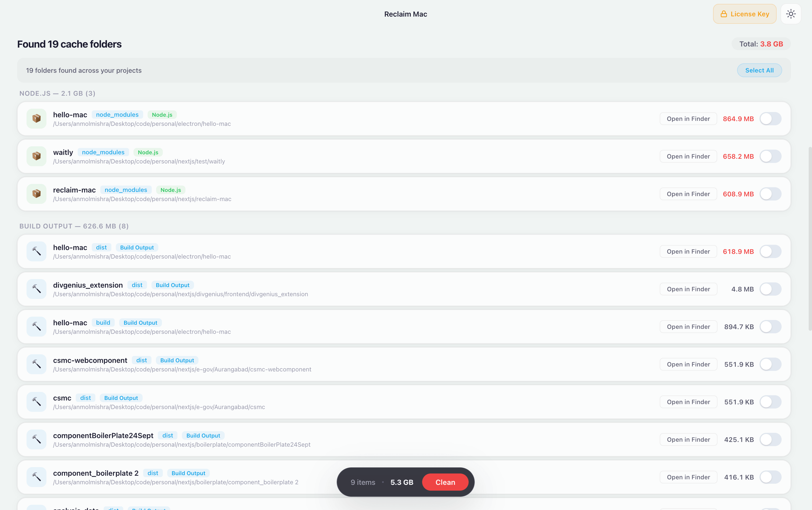Image resolution: width=812 pixels, height=510 pixels.
Task: Click the waitly folder path text
Action: click(139, 161)
